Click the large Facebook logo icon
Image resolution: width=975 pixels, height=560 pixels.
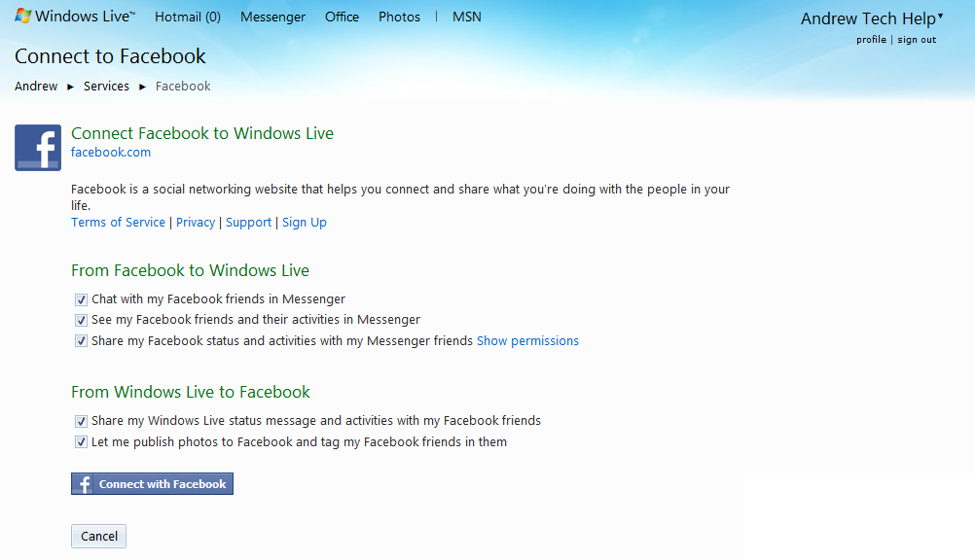[x=38, y=148]
